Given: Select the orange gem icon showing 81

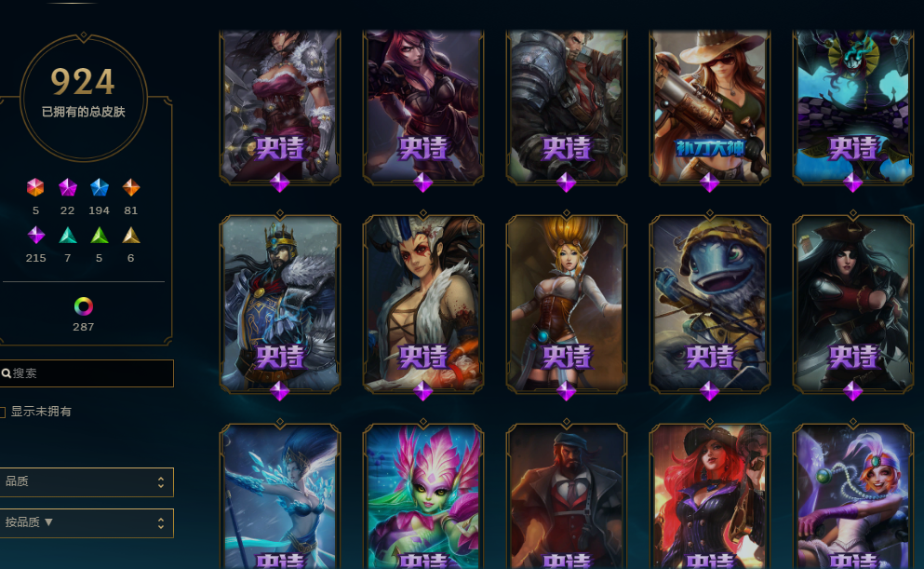Looking at the screenshot, I should [x=131, y=187].
